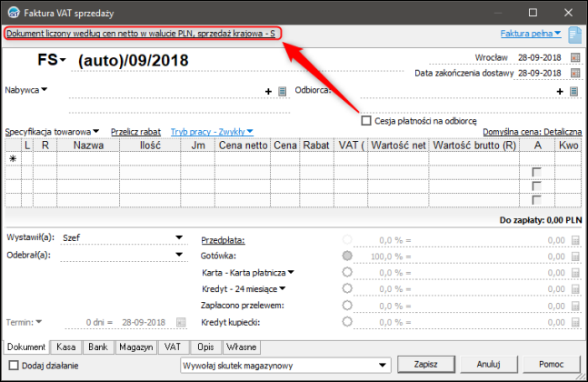The width and height of the screenshot is (588, 382).
Task: Expand Wystawił(a) Szef dropdown
Action: [x=179, y=237]
